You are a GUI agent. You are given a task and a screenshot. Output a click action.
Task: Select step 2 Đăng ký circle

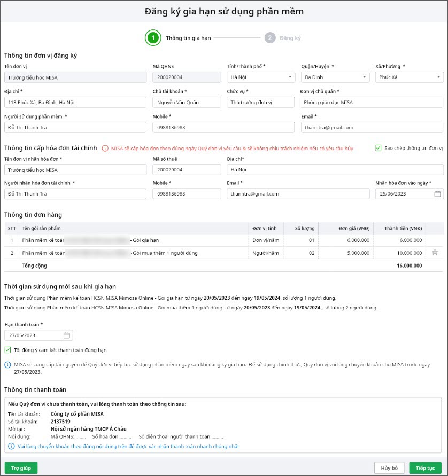point(270,38)
